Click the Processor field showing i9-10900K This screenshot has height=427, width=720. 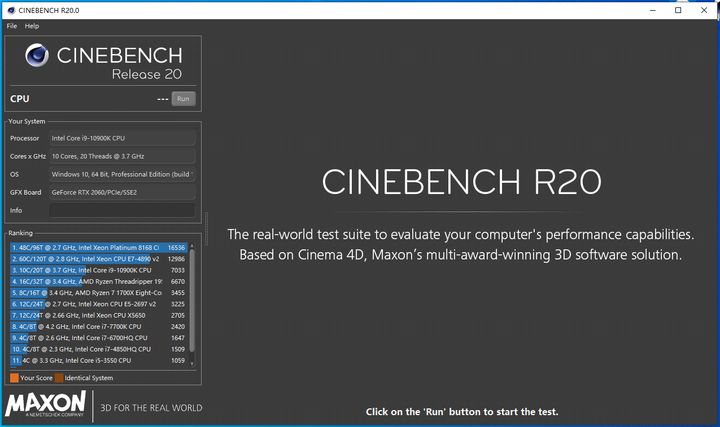121,138
